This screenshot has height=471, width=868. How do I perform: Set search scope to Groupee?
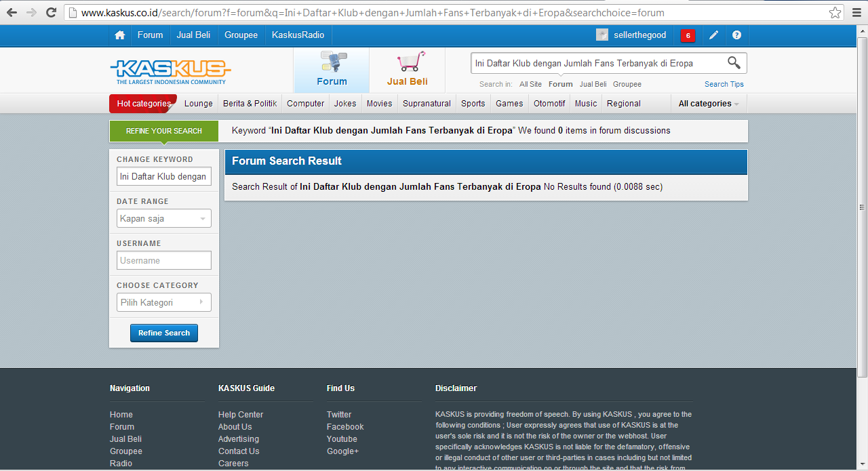pyautogui.click(x=627, y=84)
